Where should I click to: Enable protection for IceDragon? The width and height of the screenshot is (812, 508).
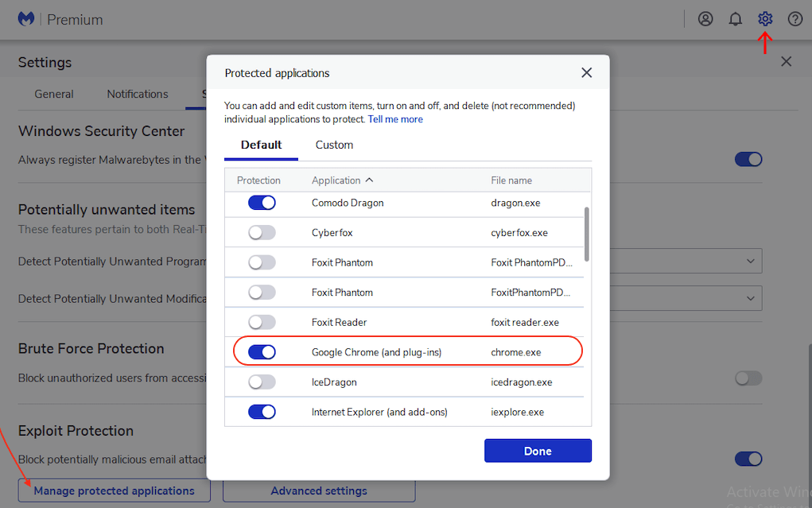[x=262, y=382]
